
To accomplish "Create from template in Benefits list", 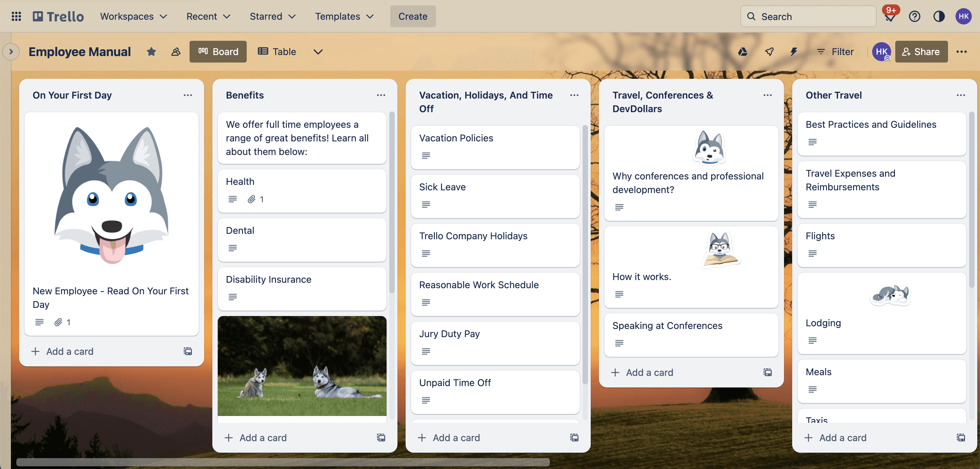I will [381, 437].
